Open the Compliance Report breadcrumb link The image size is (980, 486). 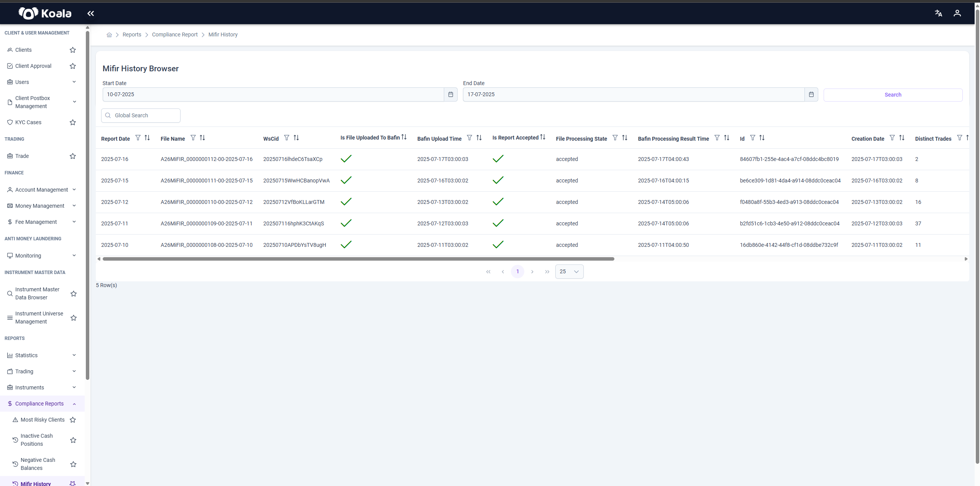tap(175, 35)
